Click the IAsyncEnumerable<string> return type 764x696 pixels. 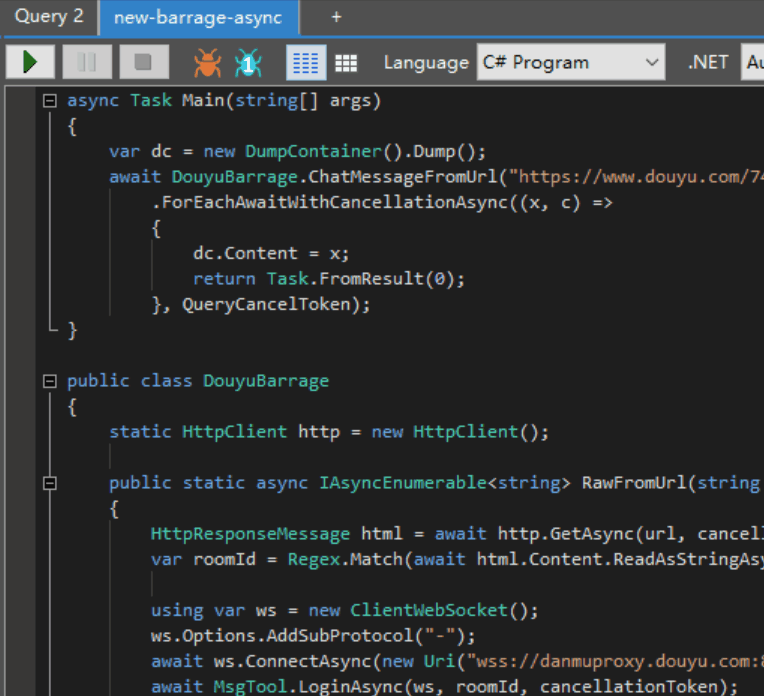pyautogui.click(x=444, y=483)
